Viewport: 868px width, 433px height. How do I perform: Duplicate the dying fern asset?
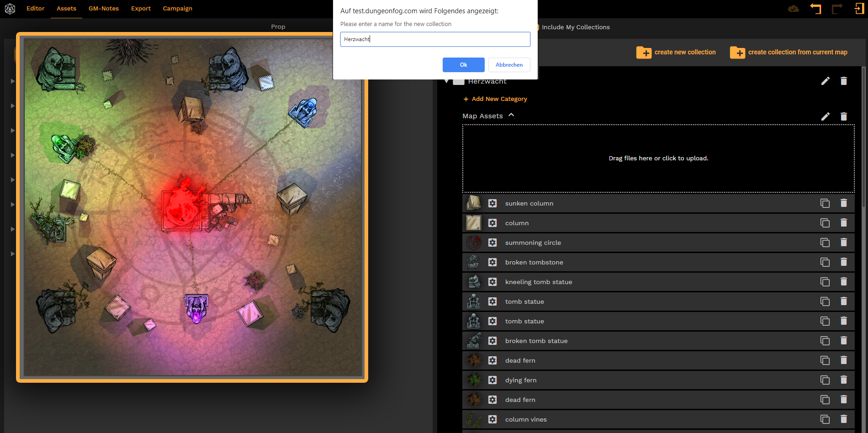click(x=825, y=380)
